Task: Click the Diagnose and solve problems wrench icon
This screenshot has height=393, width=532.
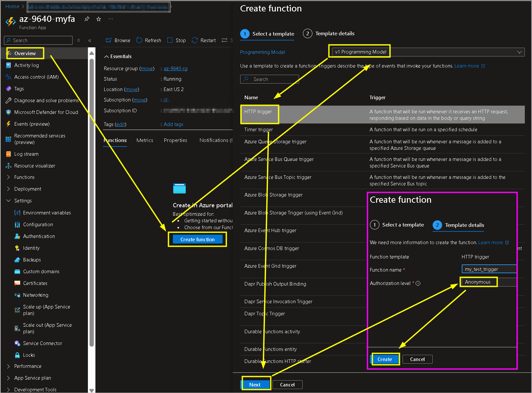Action: [8, 101]
